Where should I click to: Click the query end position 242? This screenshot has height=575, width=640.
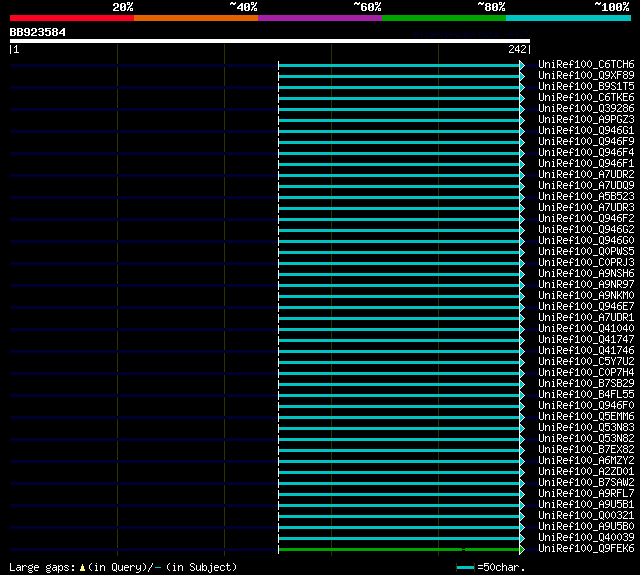pos(517,49)
